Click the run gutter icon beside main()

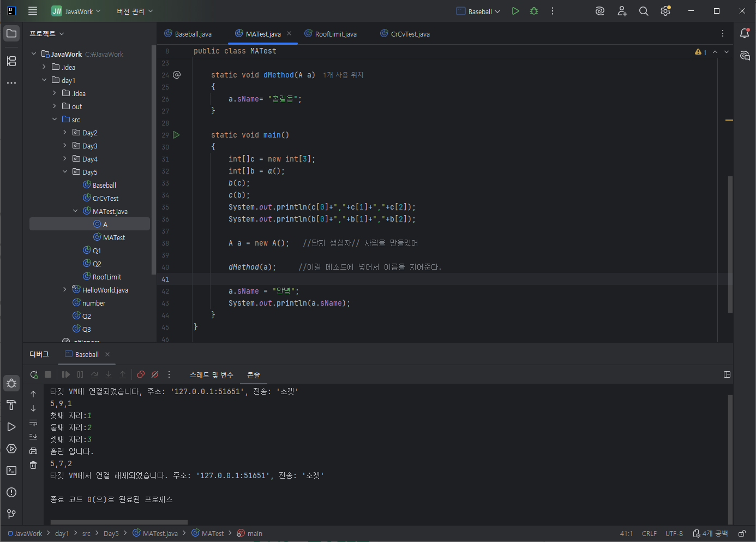(176, 135)
